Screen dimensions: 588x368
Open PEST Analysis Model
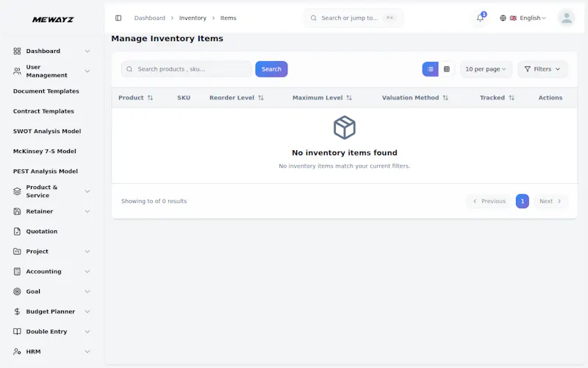[x=46, y=171]
